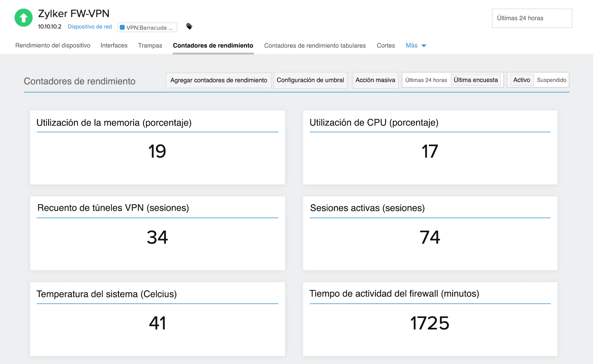Click the green device status arrow icon
This screenshot has width=593, height=364.
click(x=23, y=18)
